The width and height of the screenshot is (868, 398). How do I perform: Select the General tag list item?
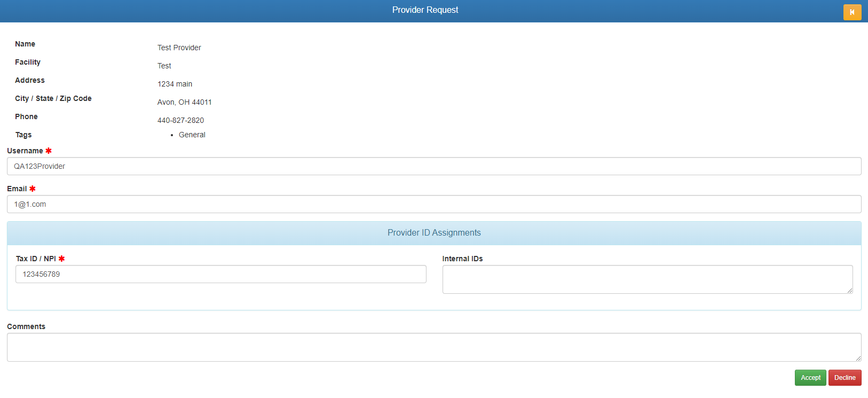tap(192, 135)
